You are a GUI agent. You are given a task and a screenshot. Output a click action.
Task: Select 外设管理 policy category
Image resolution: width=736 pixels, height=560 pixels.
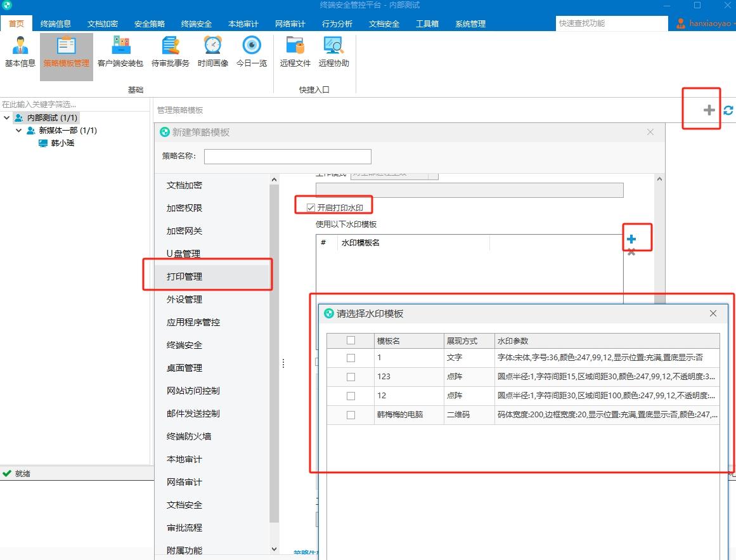(x=212, y=299)
